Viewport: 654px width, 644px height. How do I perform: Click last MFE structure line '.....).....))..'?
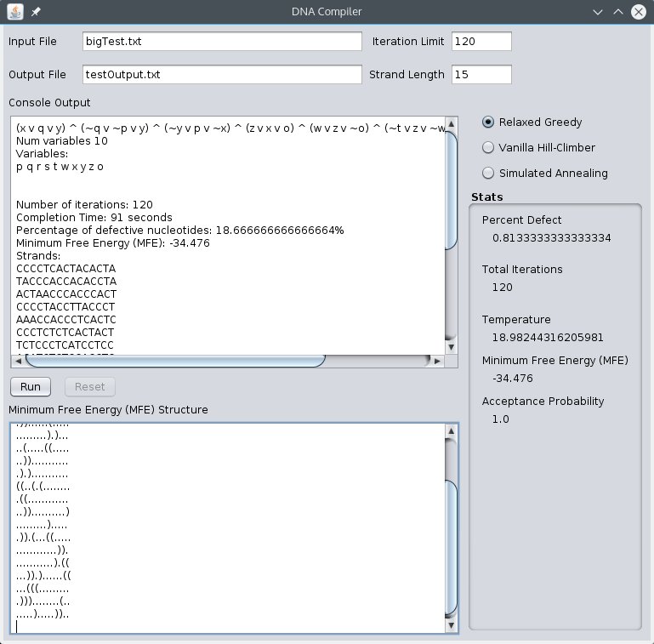coord(43,614)
